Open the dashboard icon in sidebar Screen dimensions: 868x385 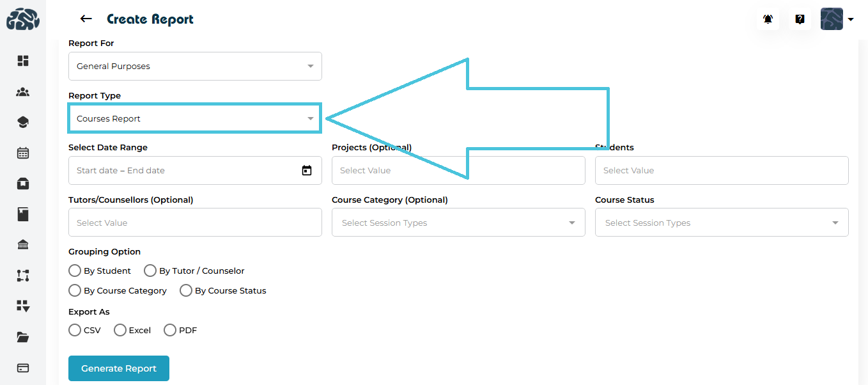(x=23, y=61)
